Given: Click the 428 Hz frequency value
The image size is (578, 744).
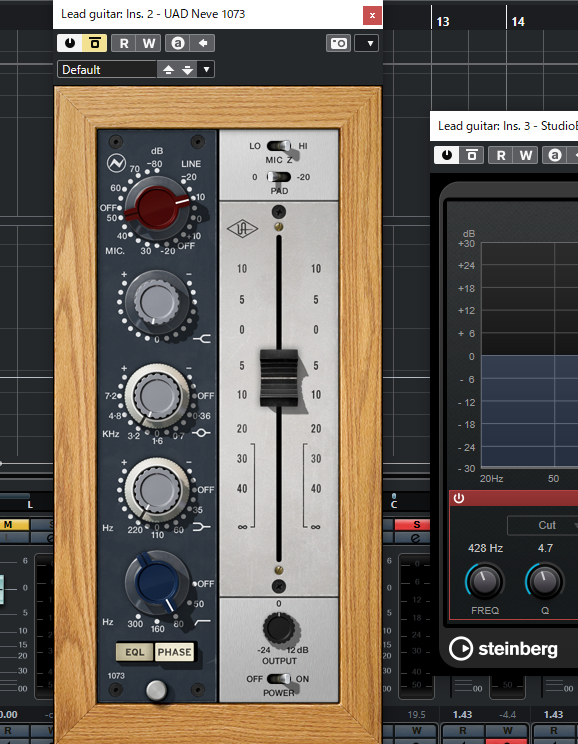Looking at the screenshot, I should (485, 548).
